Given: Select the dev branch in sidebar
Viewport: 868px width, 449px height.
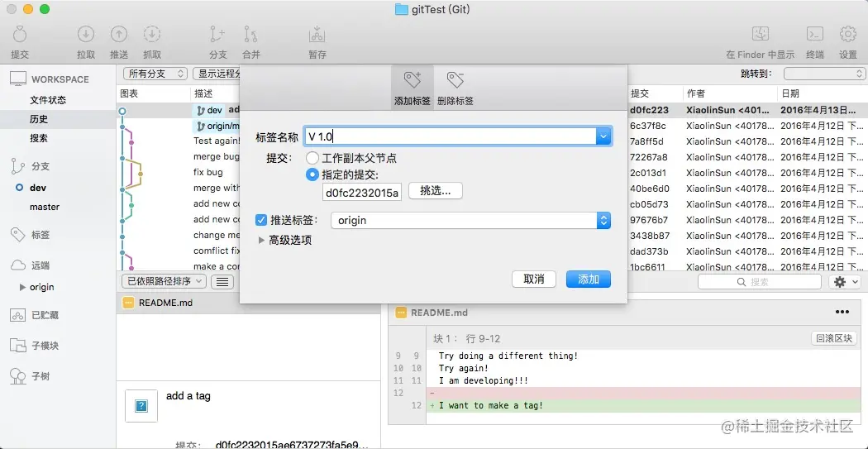Looking at the screenshot, I should coord(38,188).
